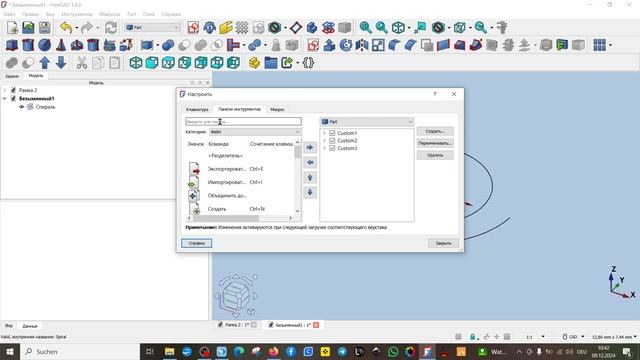Screen dimensions: 640x360
Task: Click the Refresh/recompute icon
Action: pos(111,27)
